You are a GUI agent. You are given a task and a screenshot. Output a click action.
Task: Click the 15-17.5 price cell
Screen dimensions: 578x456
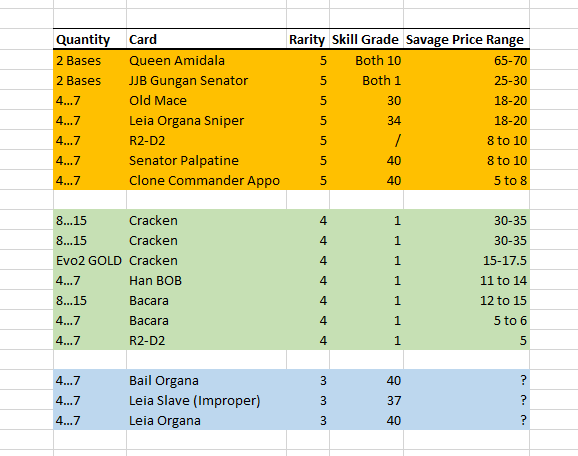[466, 260]
